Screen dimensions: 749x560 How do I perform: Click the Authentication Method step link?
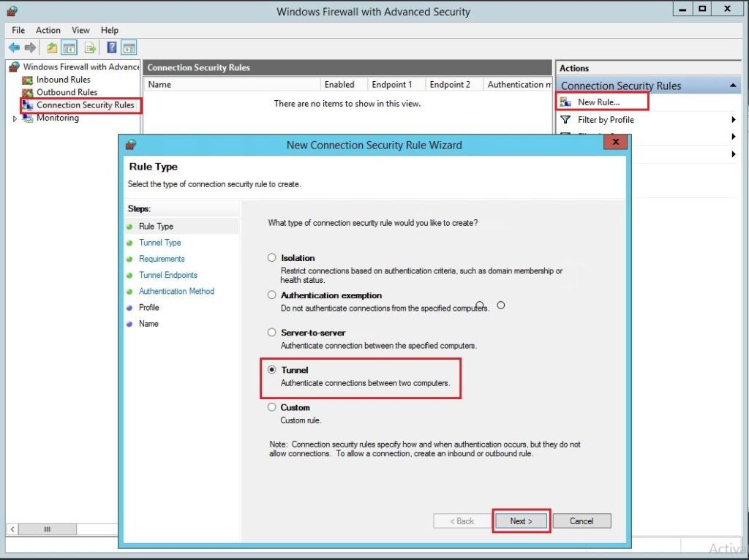177,291
